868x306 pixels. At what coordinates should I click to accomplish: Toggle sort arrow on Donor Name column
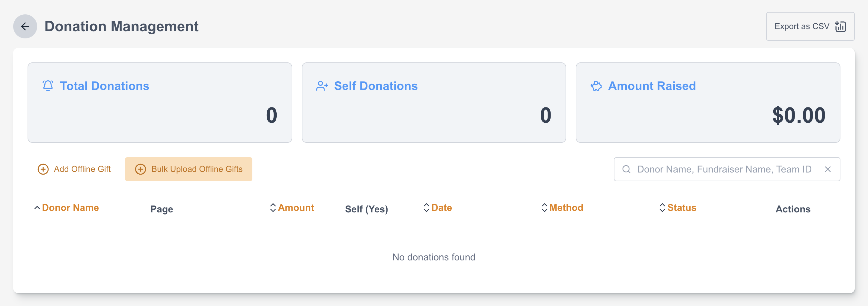tap(37, 208)
